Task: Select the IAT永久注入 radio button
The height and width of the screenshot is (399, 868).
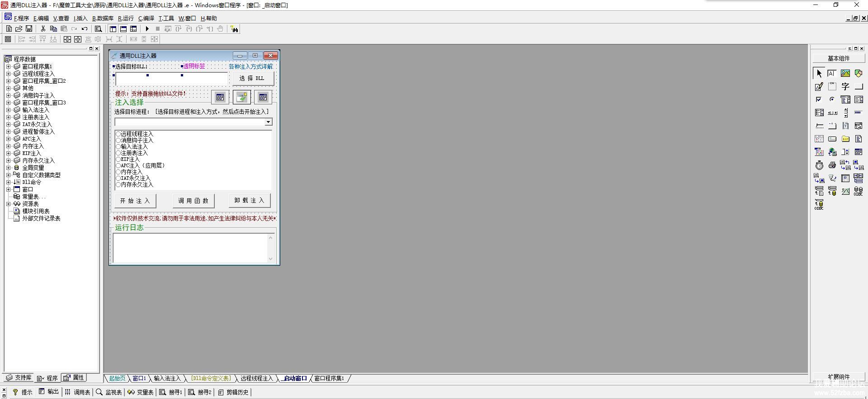Action: point(133,178)
